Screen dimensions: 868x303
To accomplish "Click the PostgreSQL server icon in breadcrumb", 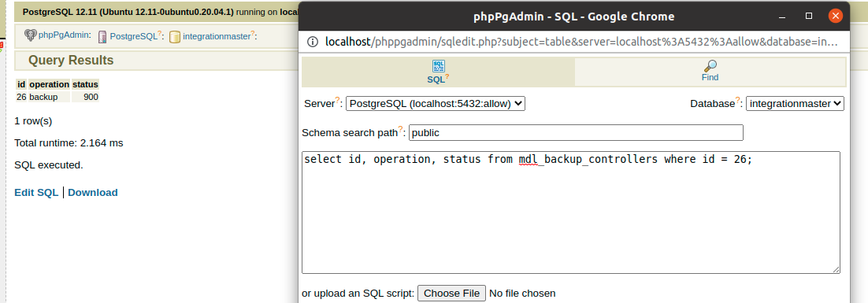I will pyautogui.click(x=102, y=36).
